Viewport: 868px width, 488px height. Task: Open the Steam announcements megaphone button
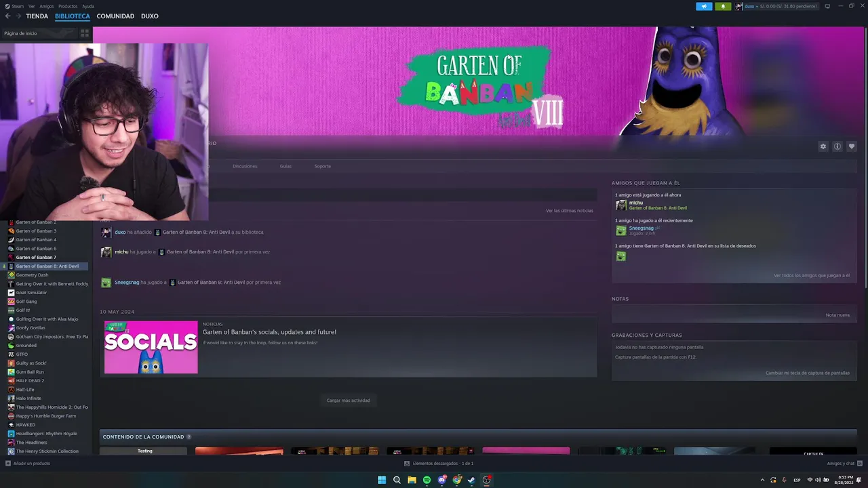(x=704, y=6)
